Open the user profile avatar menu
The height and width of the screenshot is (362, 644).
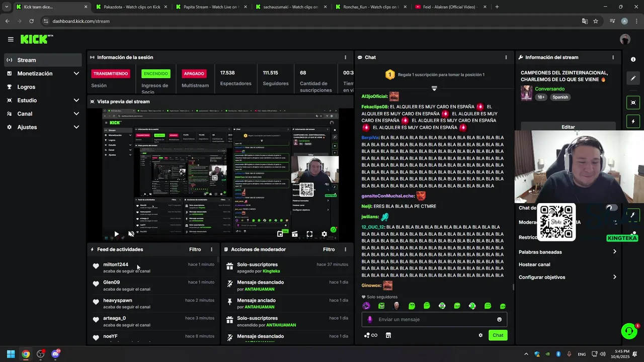tap(625, 39)
